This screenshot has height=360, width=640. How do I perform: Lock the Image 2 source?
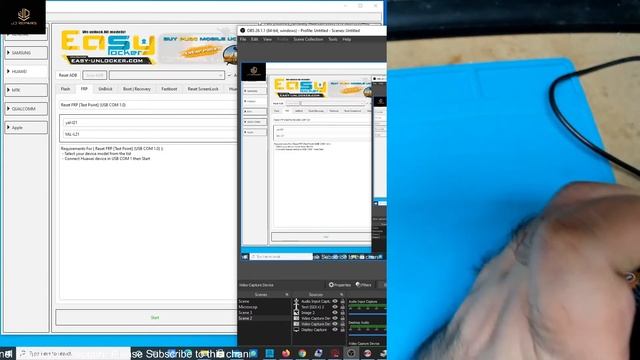pos(342,313)
